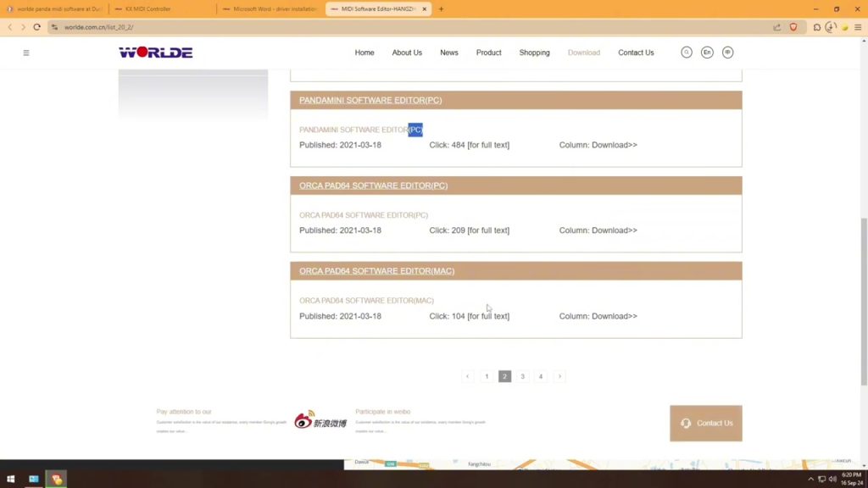
Task: Open the browser downloads icon
Action: pos(831,27)
